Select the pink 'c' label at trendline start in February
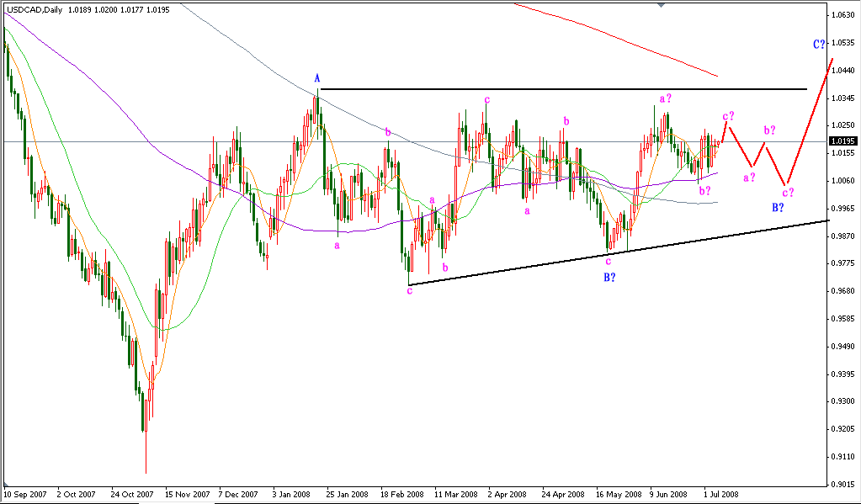 [x=409, y=291]
